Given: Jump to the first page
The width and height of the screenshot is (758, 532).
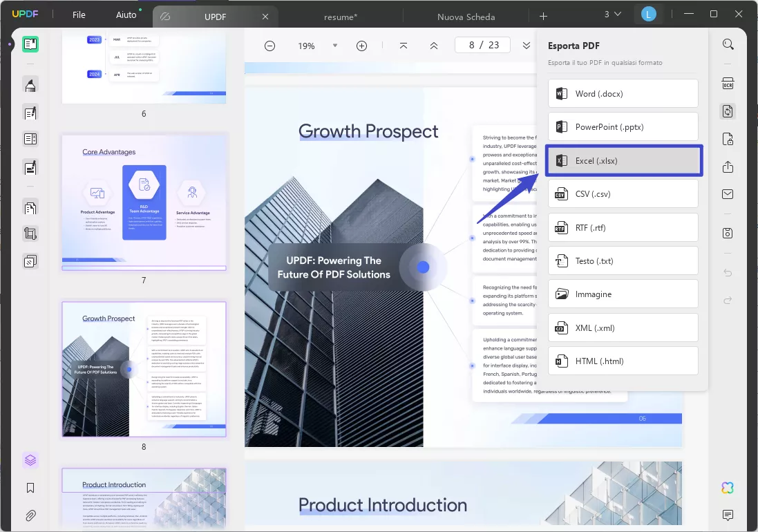Looking at the screenshot, I should pos(404,46).
